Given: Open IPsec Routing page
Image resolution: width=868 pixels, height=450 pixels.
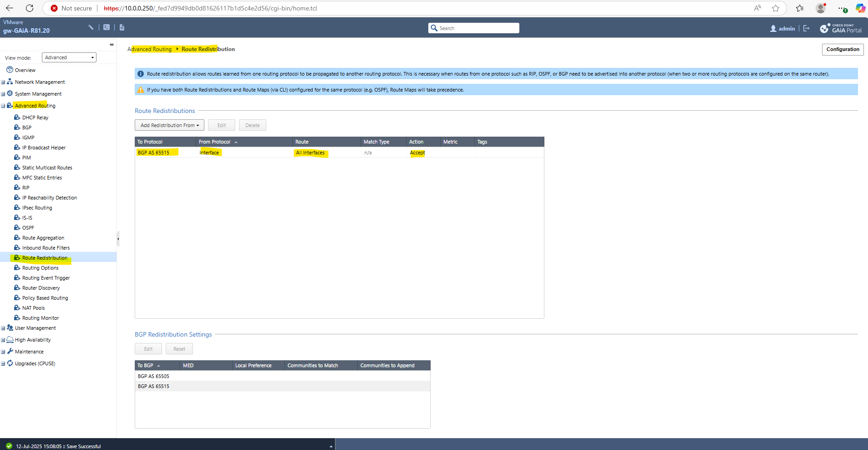Looking at the screenshot, I should tap(37, 208).
